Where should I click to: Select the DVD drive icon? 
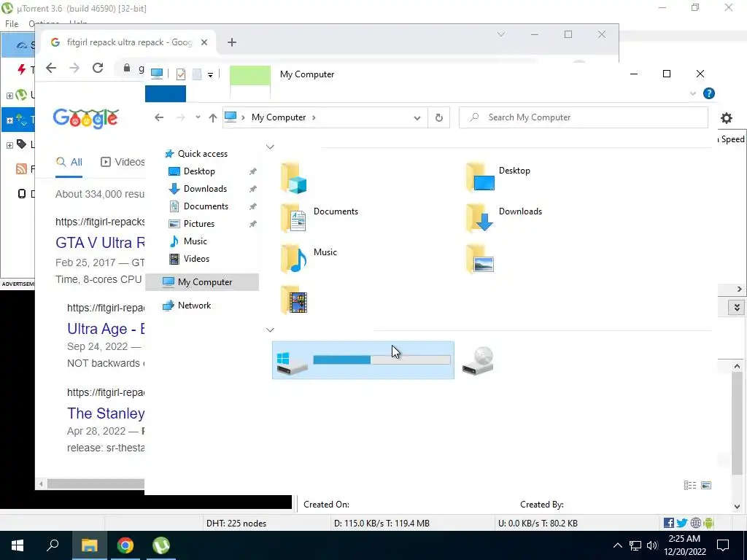(x=478, y=360)
